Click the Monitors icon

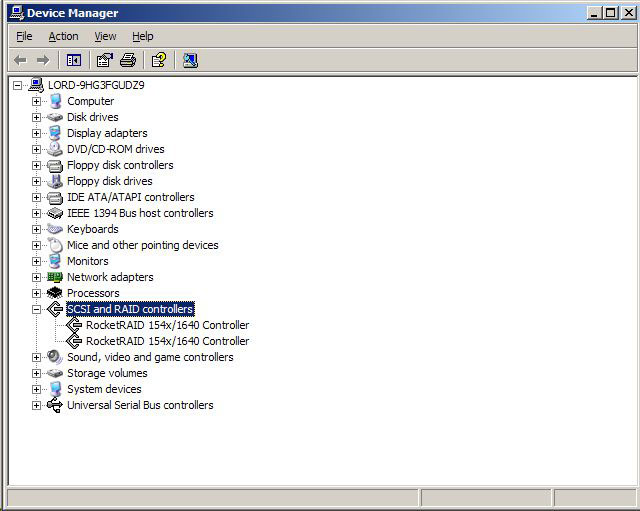point(54,261)
